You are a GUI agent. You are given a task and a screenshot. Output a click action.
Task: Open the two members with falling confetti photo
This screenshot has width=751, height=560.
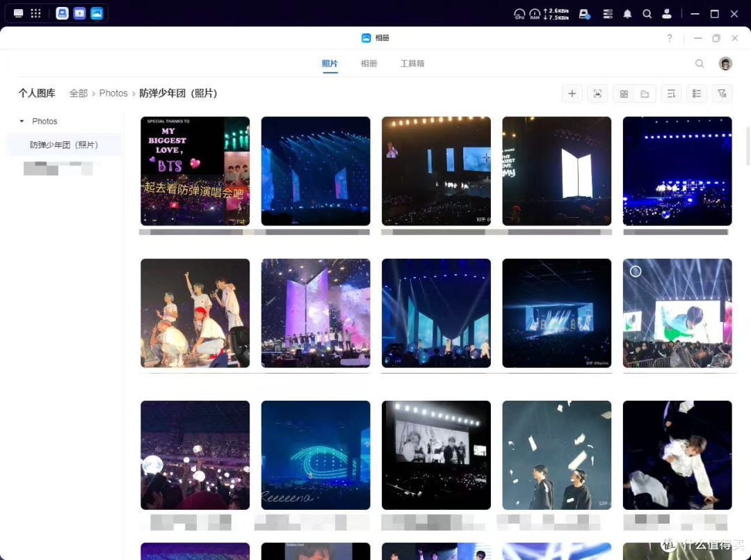tap(556, 455)
